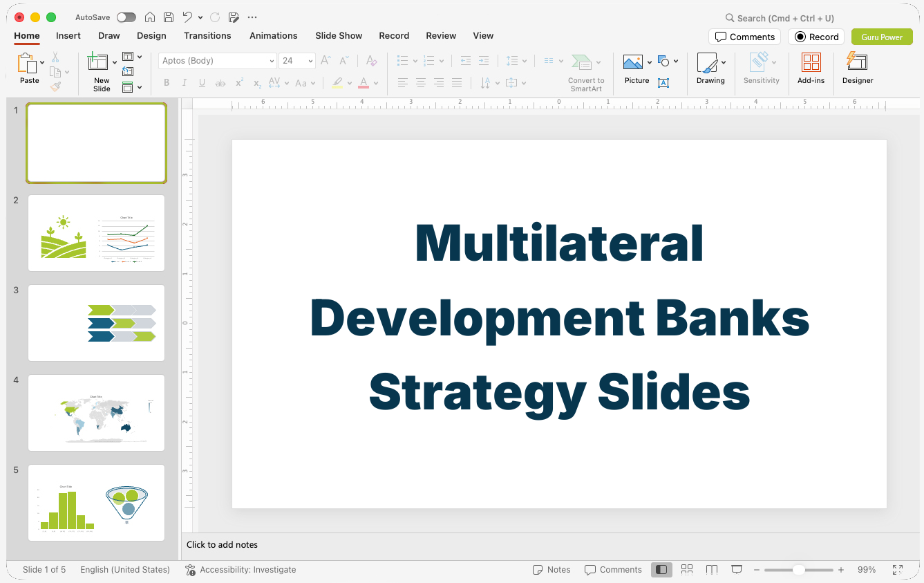Increase the list indent level
This screenshot has height=583, width=924.
pos(484,61)
